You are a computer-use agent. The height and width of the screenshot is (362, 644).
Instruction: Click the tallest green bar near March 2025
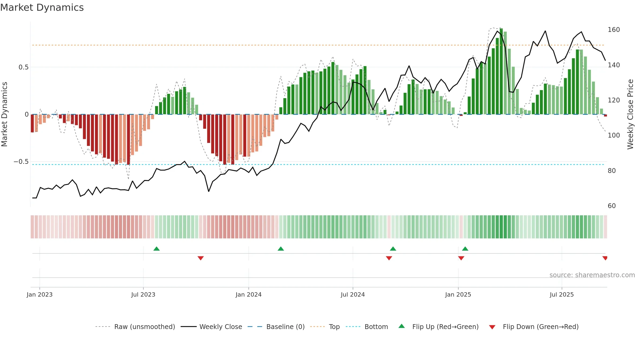tap(501, 71)
